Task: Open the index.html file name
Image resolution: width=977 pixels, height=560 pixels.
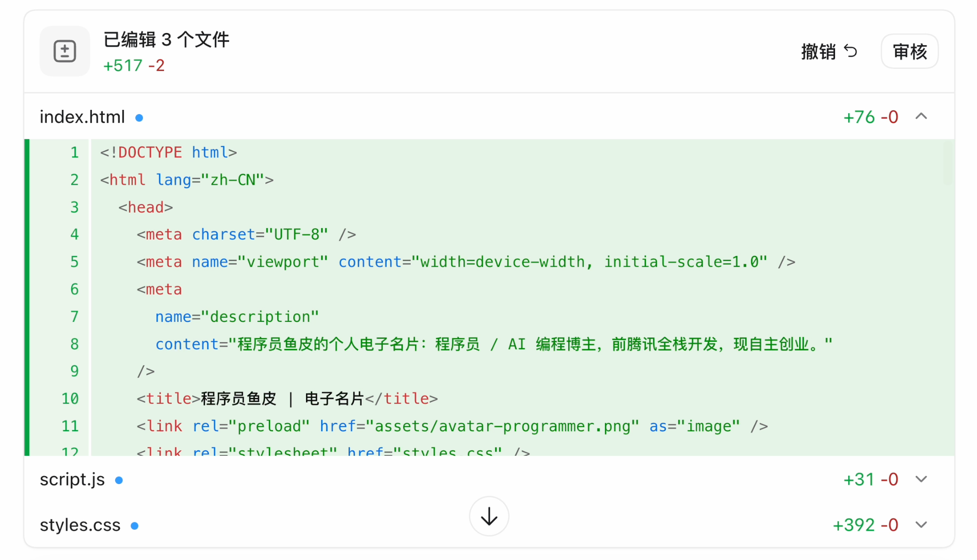Action: [82, 117]
